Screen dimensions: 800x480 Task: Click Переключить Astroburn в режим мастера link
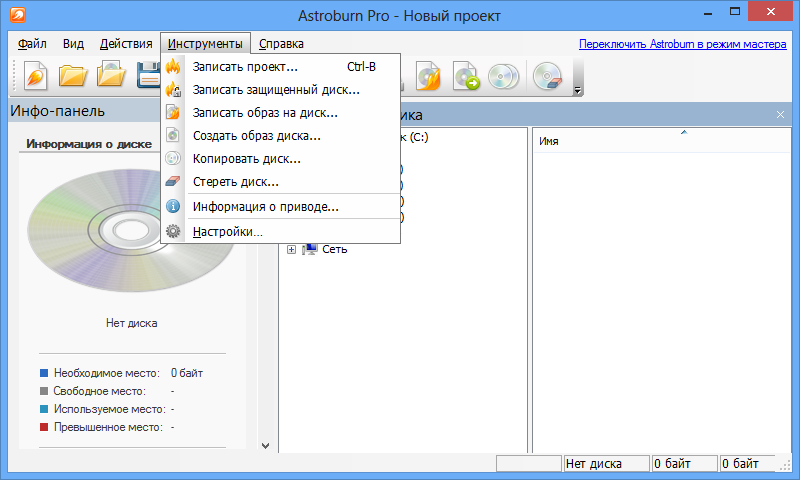[682, 44]
